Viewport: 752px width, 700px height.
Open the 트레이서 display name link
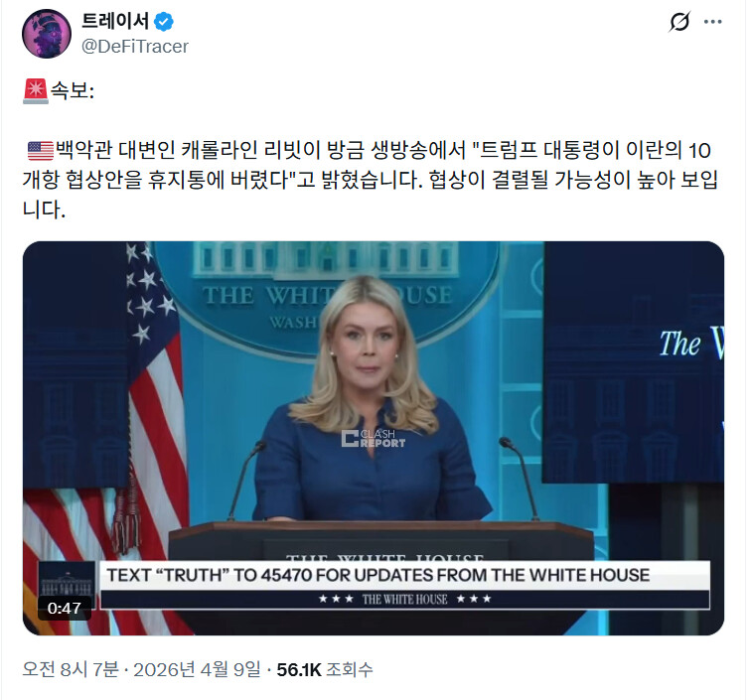[115, 21]
